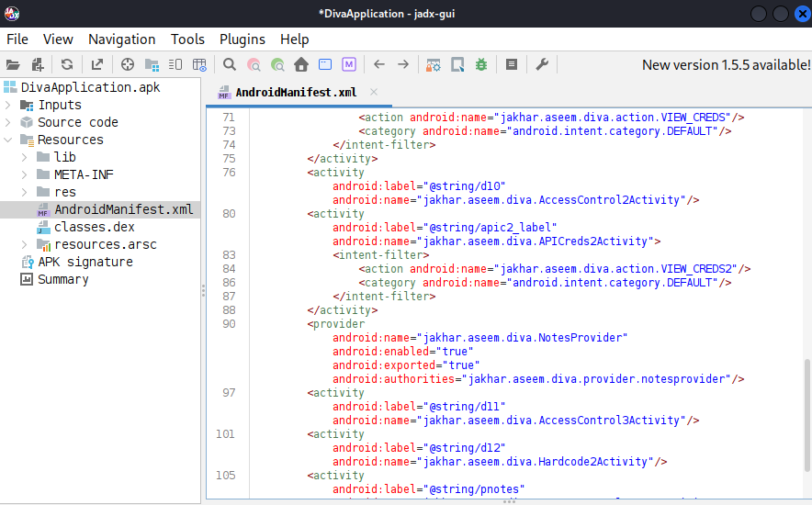Click the blue application window icon
Viewport: 812px width, 505px height.
tap(325, 64)
